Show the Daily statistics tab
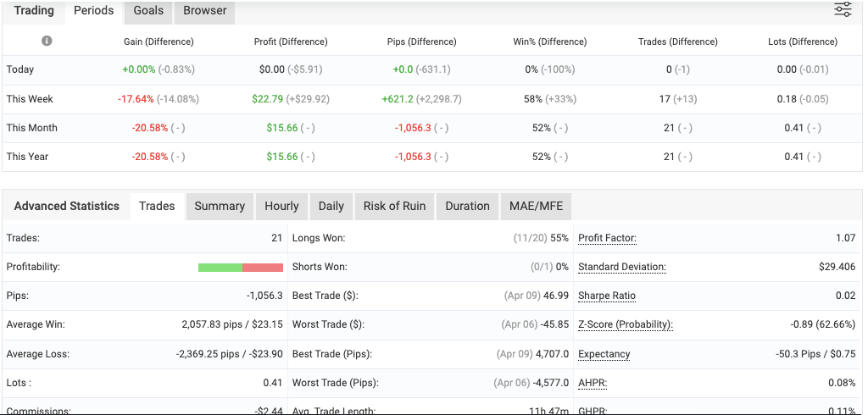The width and height of the screenshot is (868, 415). point(331,206)
